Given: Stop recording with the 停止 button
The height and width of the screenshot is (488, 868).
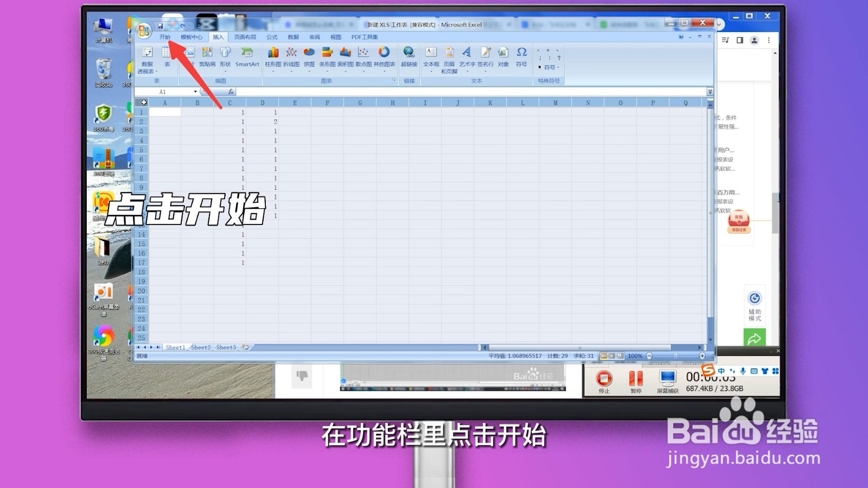Looking at the screenshot, I should [x=604, y=381].
